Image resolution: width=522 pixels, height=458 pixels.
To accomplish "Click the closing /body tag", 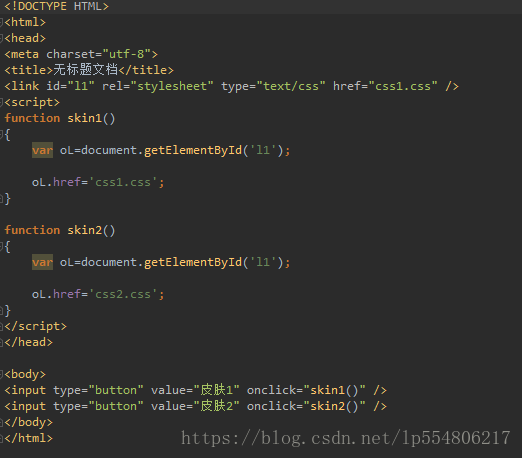I will [x=29, y=422].
